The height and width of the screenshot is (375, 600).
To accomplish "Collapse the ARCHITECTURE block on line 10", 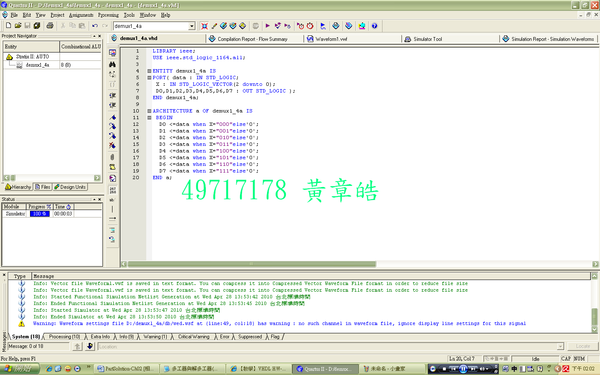I will (149, 111).
